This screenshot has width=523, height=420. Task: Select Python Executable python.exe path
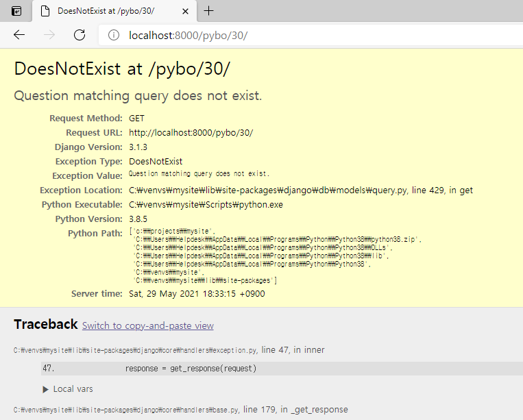(x=206, y=204)
